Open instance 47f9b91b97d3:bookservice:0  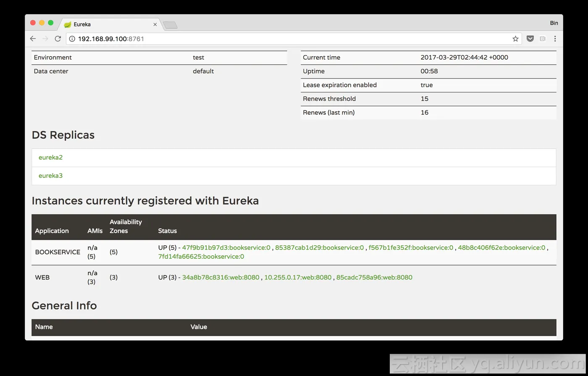coord(226,247)
